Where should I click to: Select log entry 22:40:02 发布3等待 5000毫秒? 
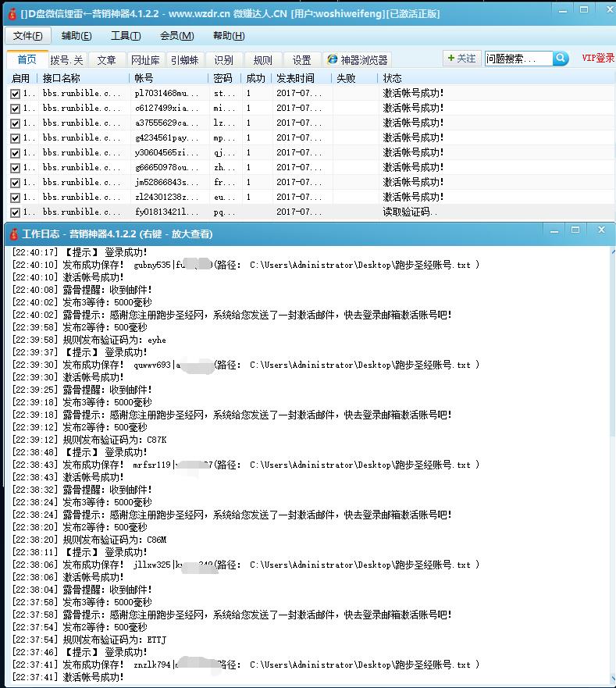[82, 302]
